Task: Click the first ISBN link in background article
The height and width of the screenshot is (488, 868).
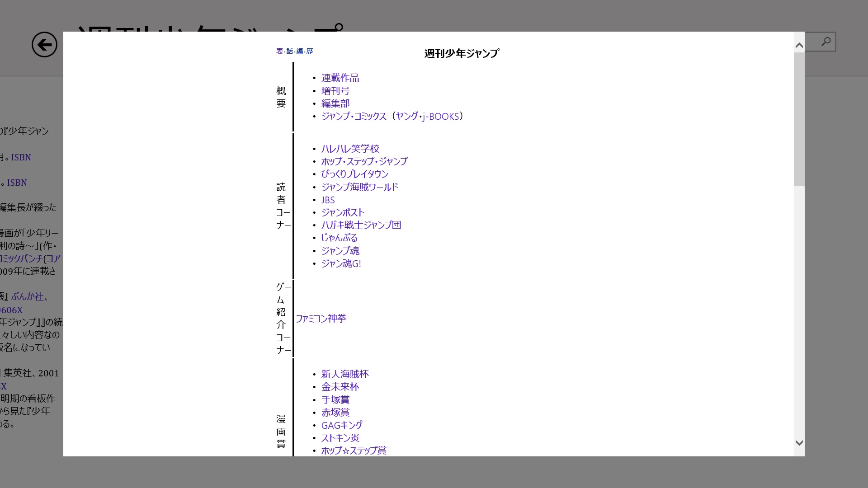Action: point(21,157)
